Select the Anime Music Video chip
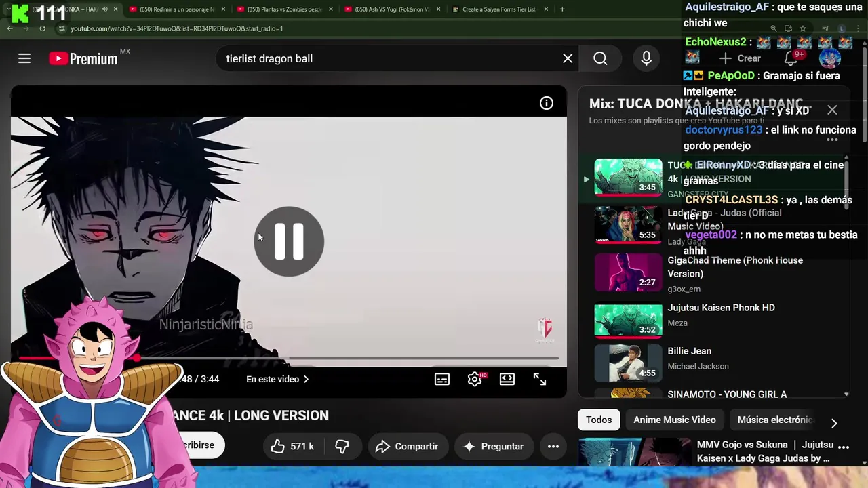 [x=675, y=420]
